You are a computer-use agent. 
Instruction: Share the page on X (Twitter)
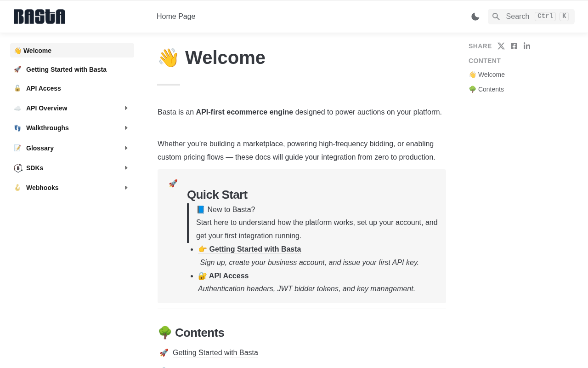[501, 46]
